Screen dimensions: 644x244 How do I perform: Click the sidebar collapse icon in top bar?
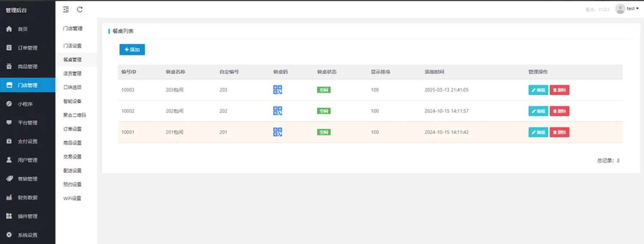(66, 9)
